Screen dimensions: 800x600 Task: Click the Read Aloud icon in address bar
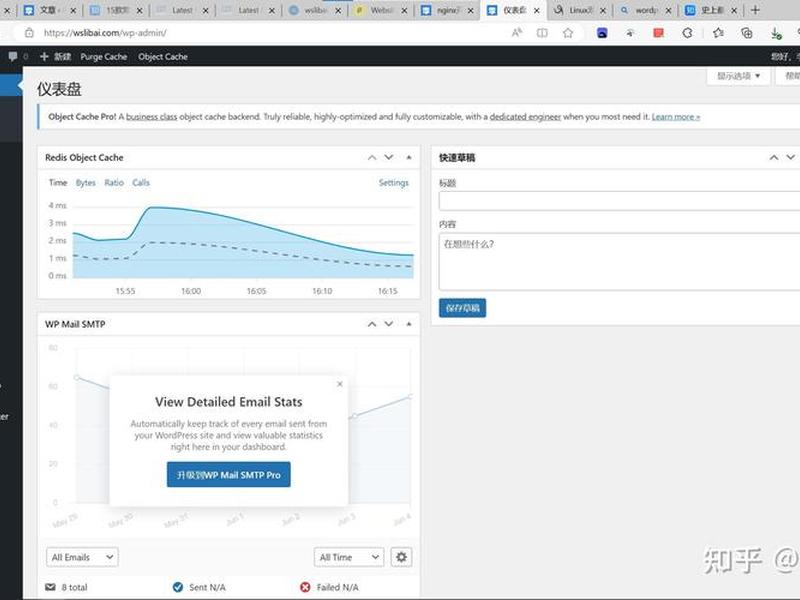pos(516,33)
